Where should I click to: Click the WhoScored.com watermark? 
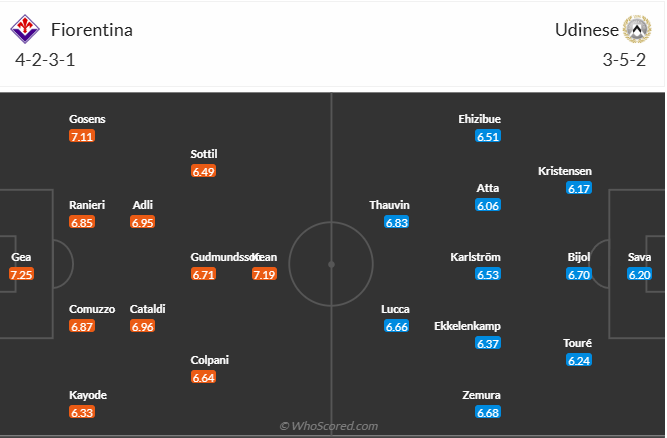pyautogui.click(x=329, y=426)
